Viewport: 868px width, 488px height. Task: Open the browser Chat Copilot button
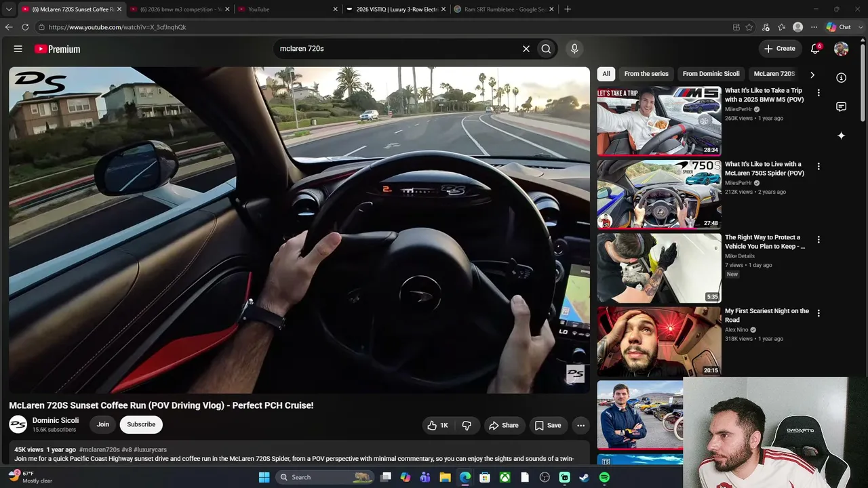[839, 27]
